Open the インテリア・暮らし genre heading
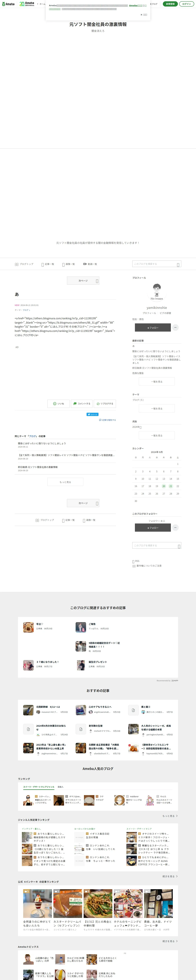 click(x=31, y=829)
